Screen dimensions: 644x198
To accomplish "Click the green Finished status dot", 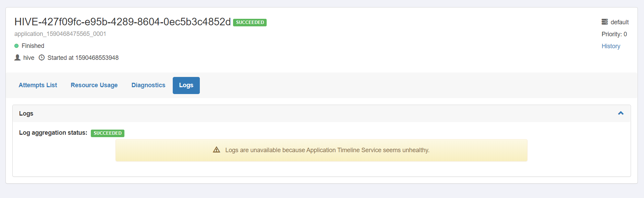I will coord(16,46).
